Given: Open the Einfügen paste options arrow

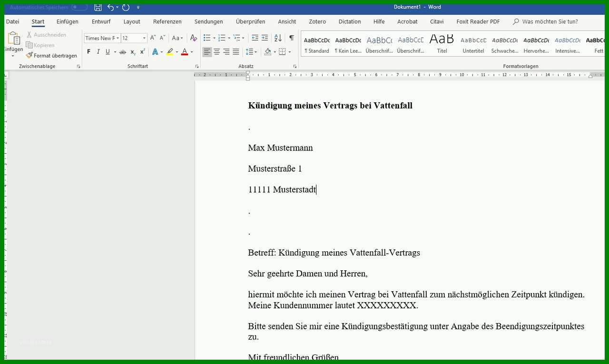Looking at the screenshot, I should tap(13, 56).
